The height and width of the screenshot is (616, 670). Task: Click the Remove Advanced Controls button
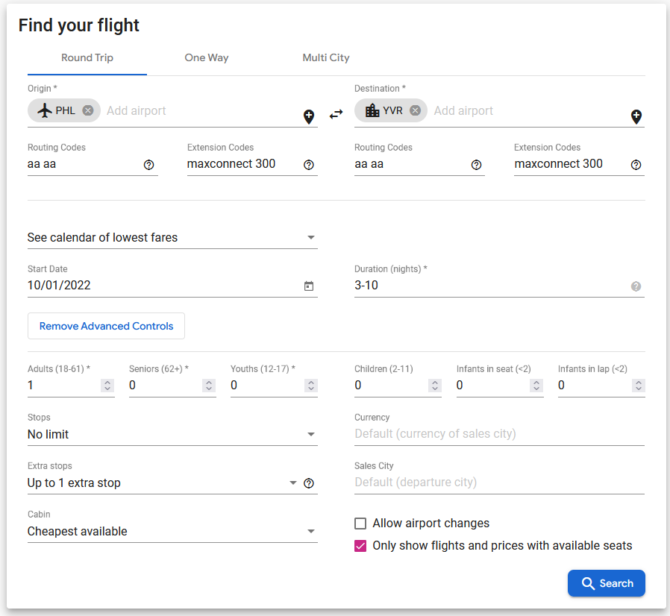(x=106, y=326)
